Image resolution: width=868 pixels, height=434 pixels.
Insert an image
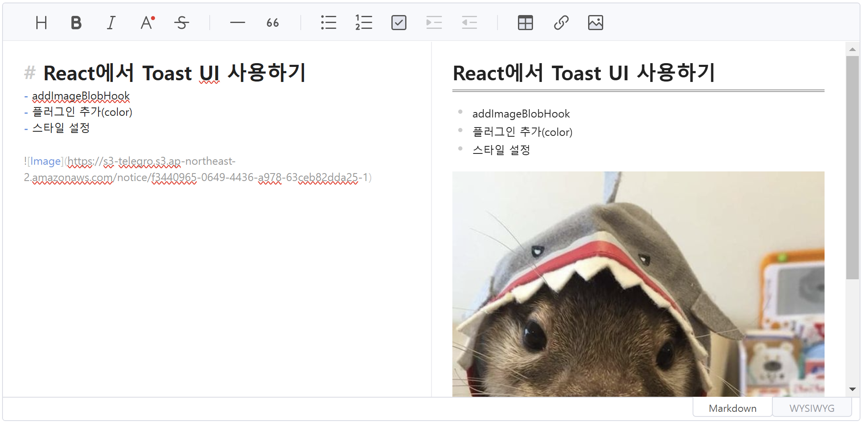[596, 23]
